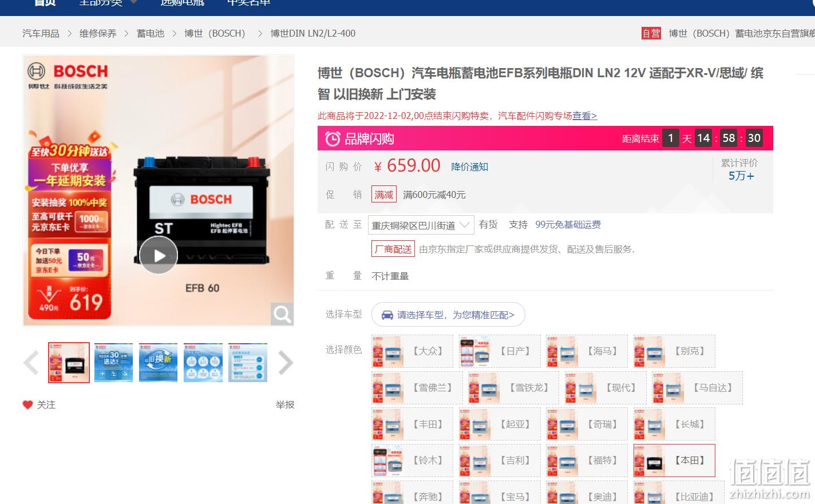Choose the 长城 option
The image size is (815, 504).
click(674, 424)
